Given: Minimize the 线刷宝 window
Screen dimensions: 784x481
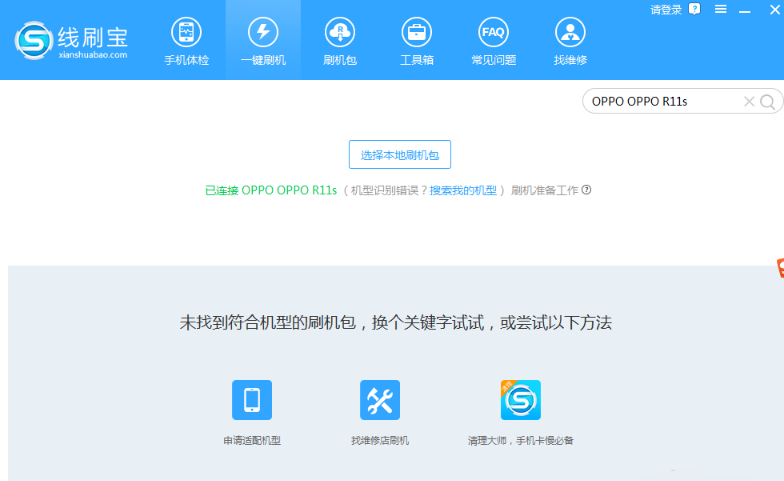Looking at the screenshot, I should (745, 10).
